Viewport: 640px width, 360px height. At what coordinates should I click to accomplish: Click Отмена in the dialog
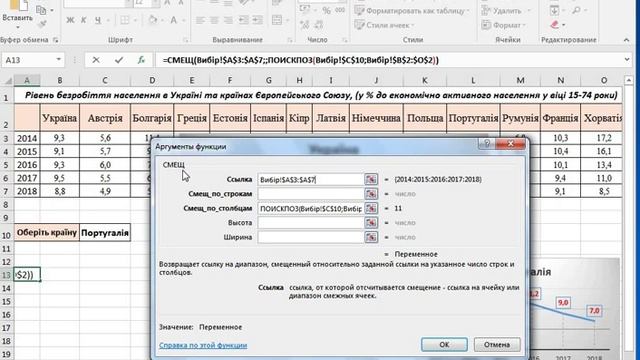497,344
